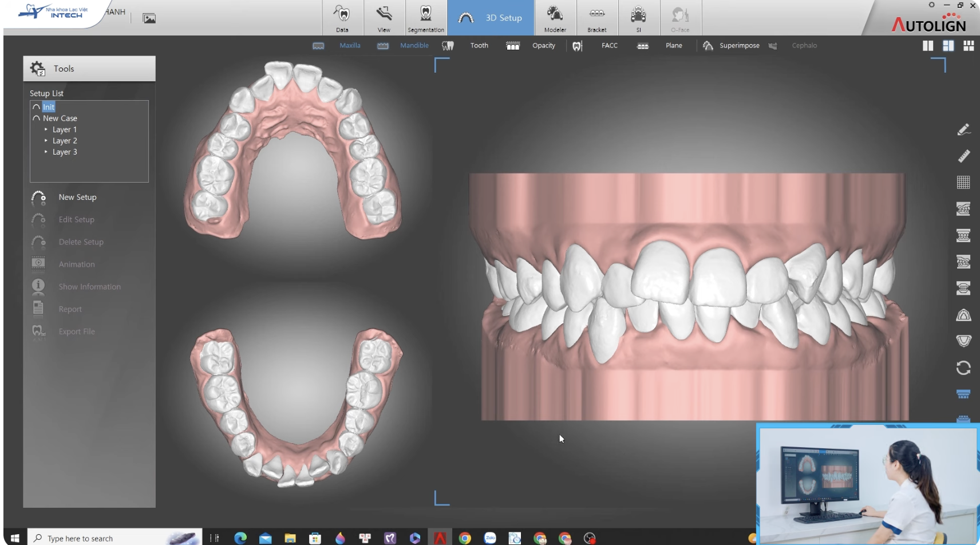Expand Layer 2 in Setup List

tap(46, 141)
